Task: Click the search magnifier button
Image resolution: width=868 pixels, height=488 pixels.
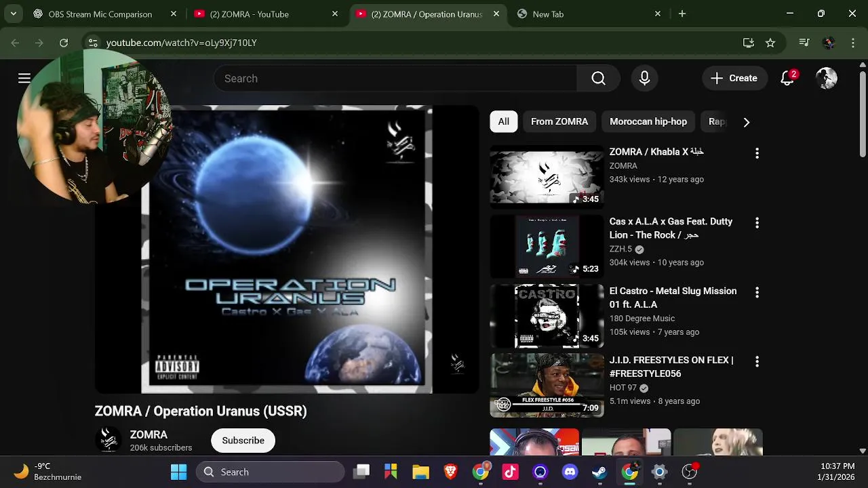Action: [x=598, y=79]
